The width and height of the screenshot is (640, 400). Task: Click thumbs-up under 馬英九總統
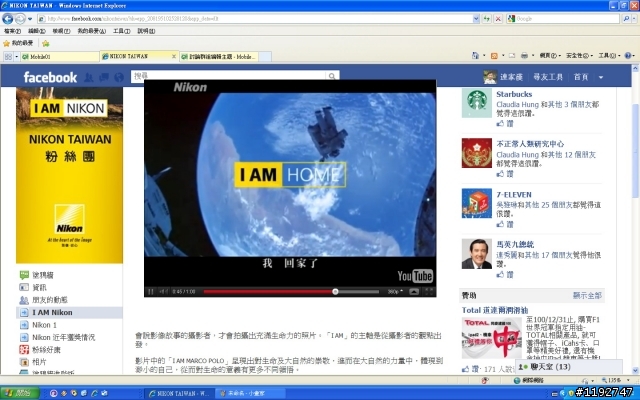pyautogui.click(x=500, y=274)
